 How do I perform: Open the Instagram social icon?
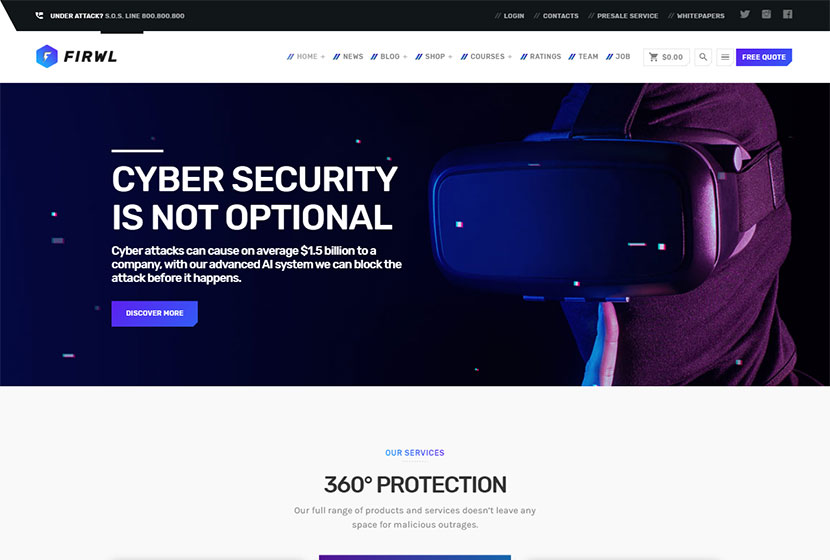[x=766, y=14]
